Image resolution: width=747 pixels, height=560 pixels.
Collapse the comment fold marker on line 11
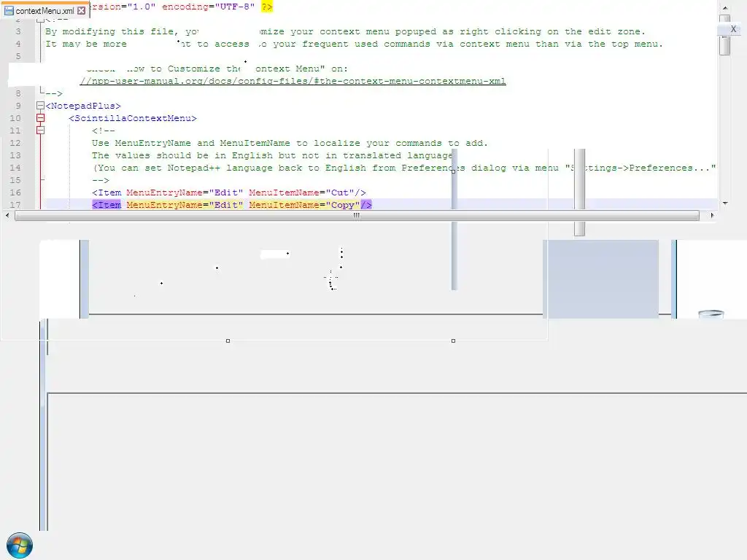[41, 131]
